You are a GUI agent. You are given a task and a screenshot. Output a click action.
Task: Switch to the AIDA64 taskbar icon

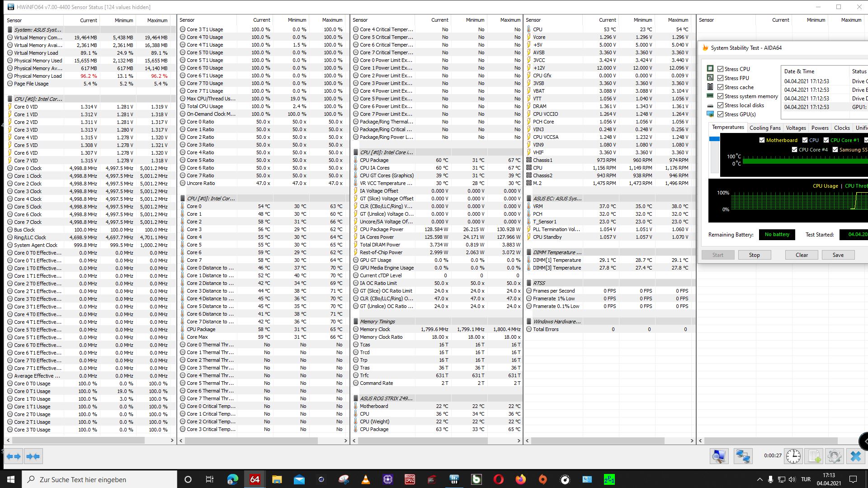[x=255, y=479]
